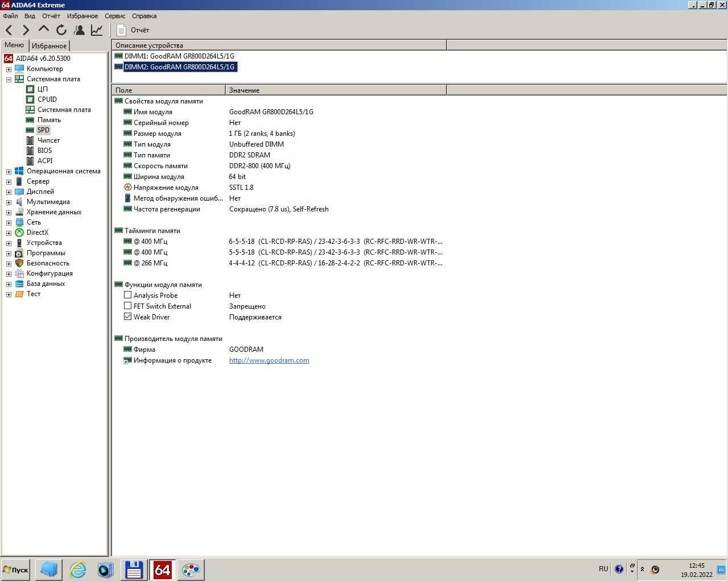
Task: Select SPD tree item
Action: point(43,130)
